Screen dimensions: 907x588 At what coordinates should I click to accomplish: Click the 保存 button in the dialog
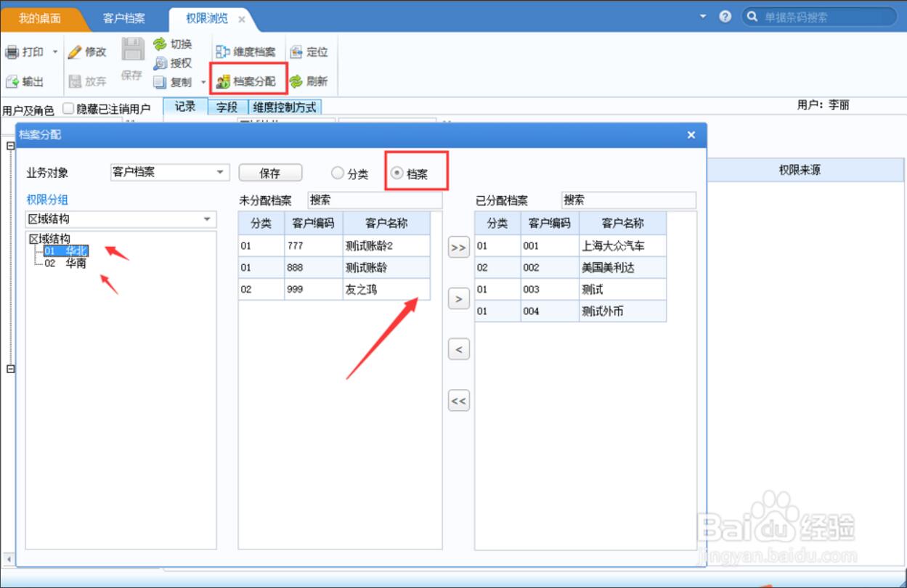pyautogui.click(x=270, y=173)
